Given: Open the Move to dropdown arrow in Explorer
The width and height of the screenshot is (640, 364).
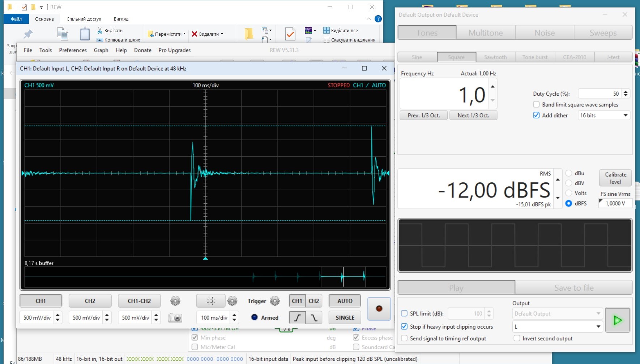Looking at the screenshot, I should coord(184,34).
